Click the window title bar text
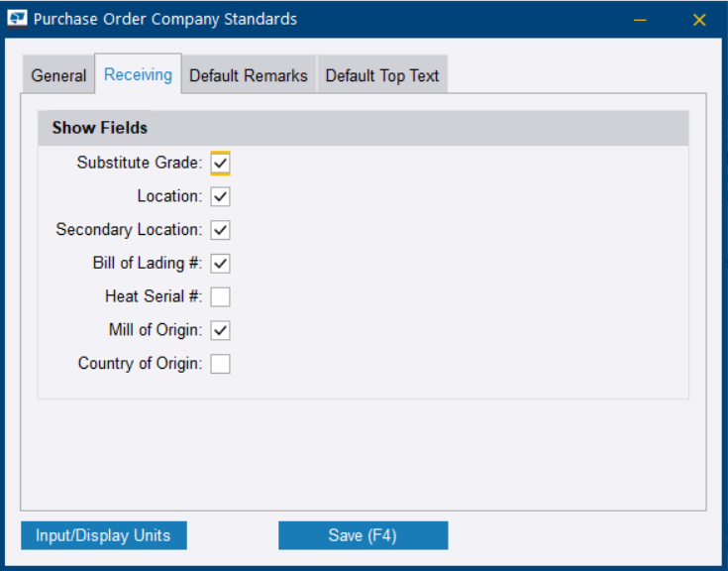The image size is (728, 571). pyautogui.click(x=165, y=19)
